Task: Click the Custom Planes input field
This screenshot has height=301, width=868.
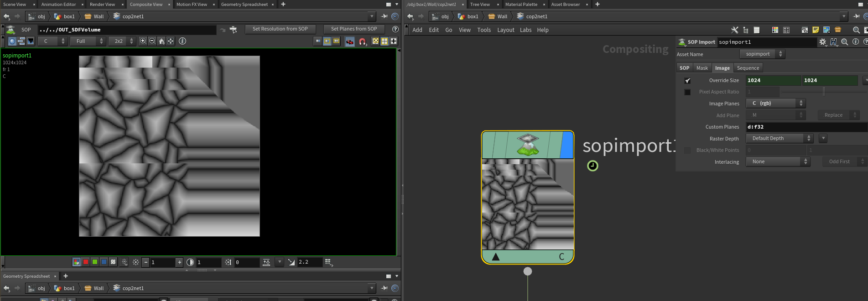Action: tap(806, 127)
